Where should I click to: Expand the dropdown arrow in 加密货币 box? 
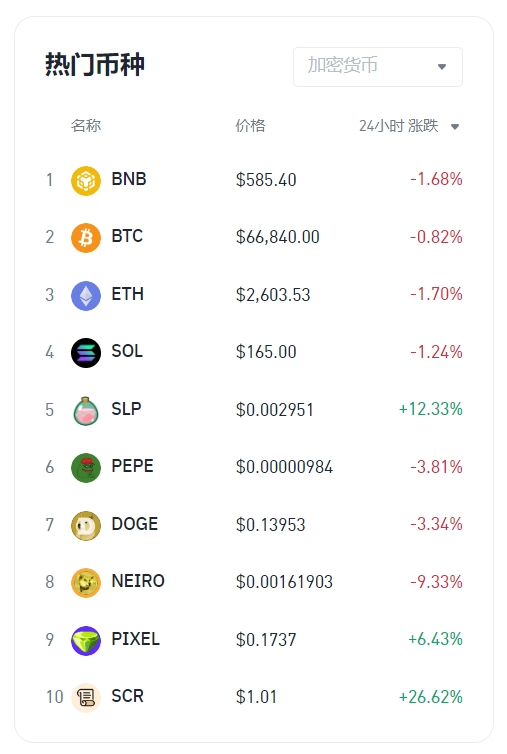[442, 67]
